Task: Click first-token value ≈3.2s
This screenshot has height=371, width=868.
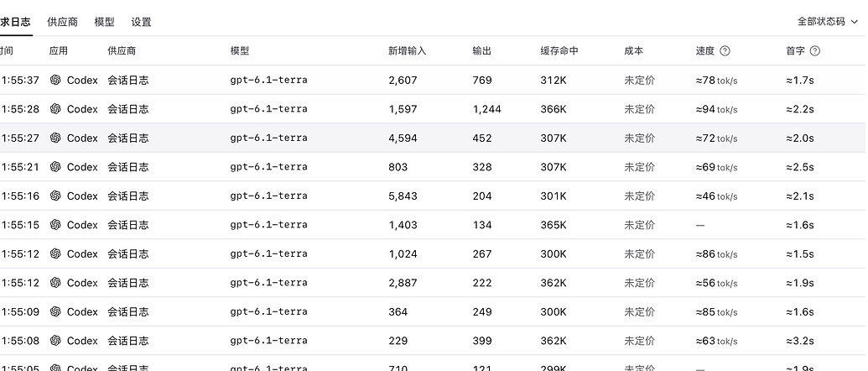Action: (800, 341)
